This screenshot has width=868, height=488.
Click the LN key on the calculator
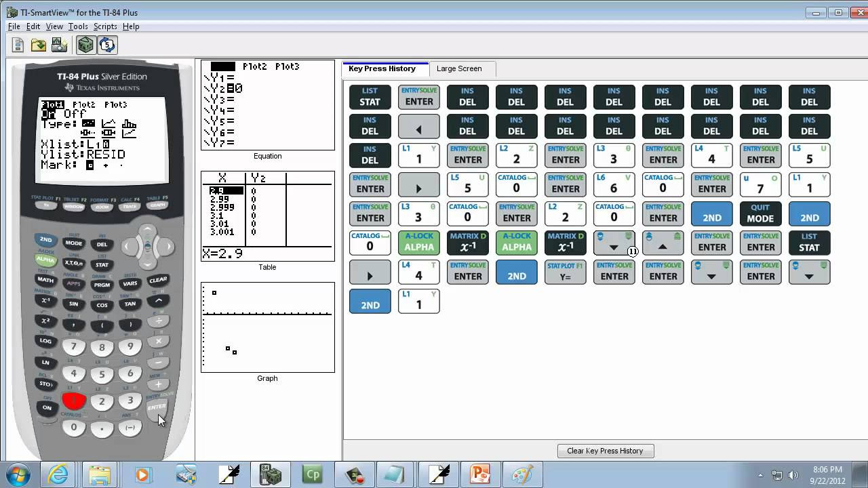(x=45, y=362)
